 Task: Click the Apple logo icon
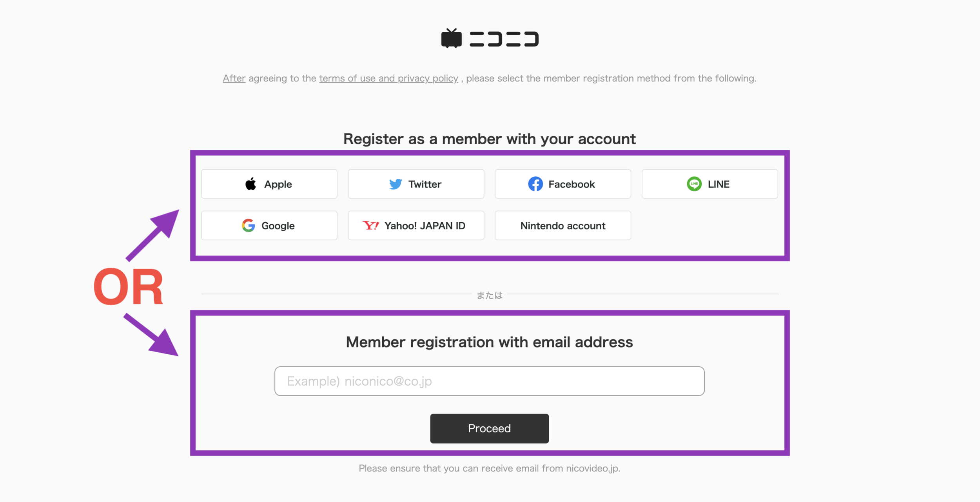(x=251, y=183)
